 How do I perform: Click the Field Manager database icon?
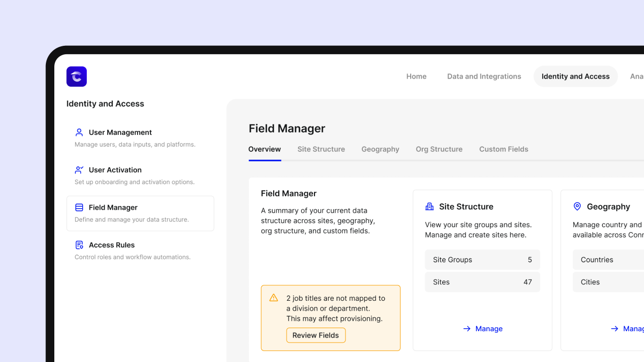pyautogui.click(x=79, y=208)
